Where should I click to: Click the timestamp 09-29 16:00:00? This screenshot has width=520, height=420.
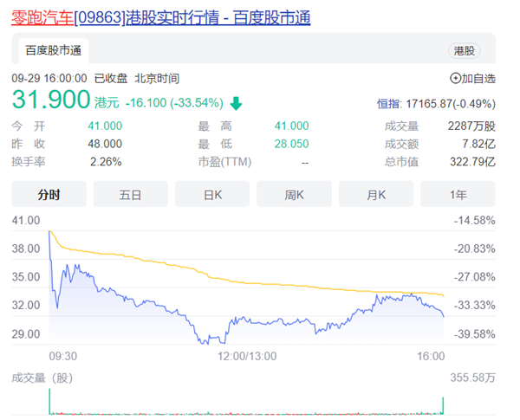pos(49,79)
